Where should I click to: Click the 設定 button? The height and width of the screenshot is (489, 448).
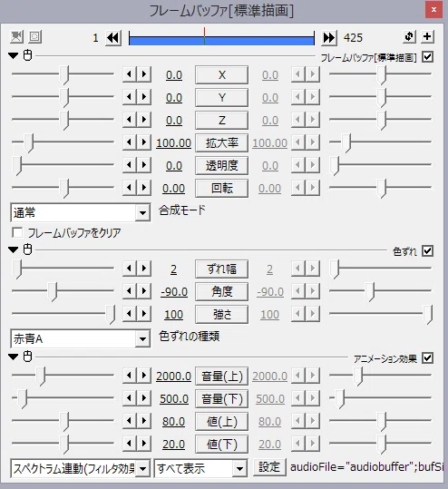coord(269,467)
